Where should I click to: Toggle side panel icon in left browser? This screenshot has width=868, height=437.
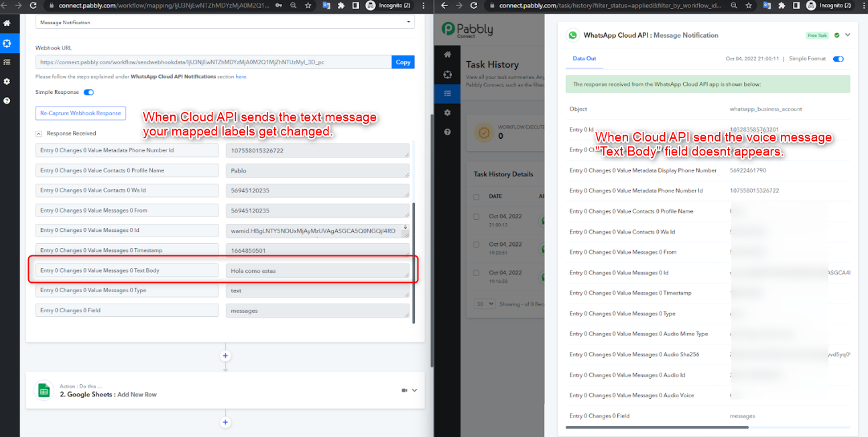click(x=355, y=5)
